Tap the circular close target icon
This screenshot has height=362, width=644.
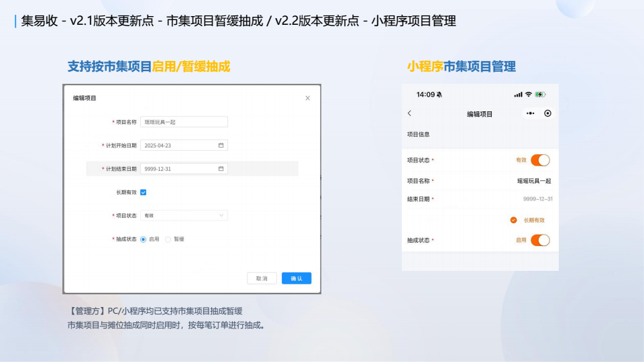(x=547, y=113)
